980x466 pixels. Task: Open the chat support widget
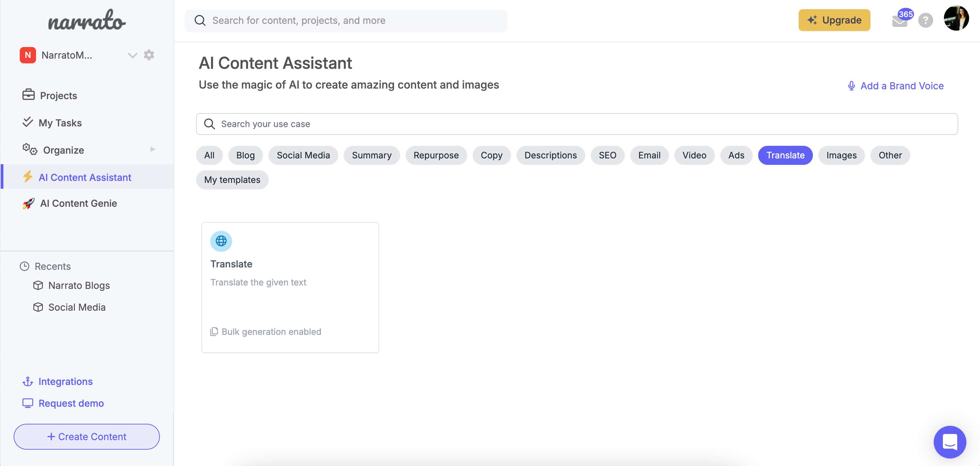pos(950,441)
